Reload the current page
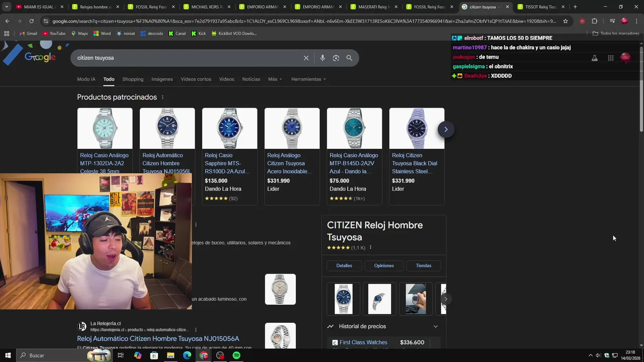Screen dimensions: 644x362 point(31,21)
